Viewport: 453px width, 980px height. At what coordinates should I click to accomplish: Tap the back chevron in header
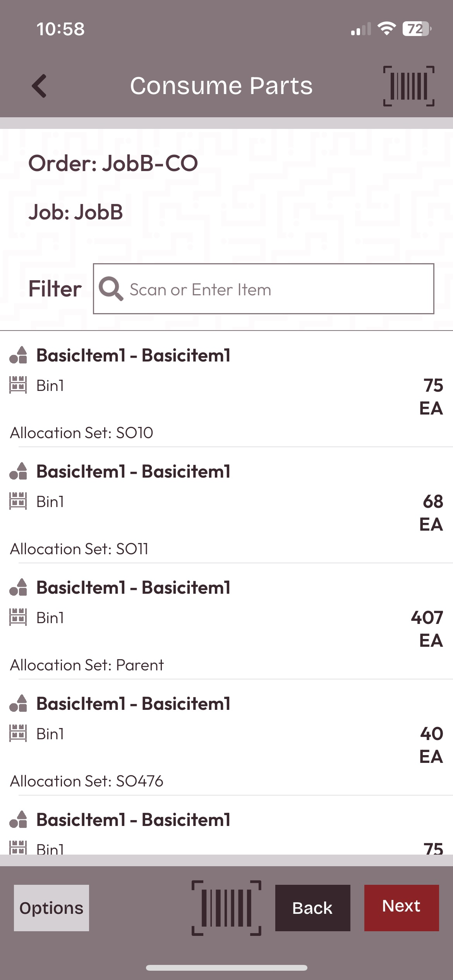tap(39, 86)
